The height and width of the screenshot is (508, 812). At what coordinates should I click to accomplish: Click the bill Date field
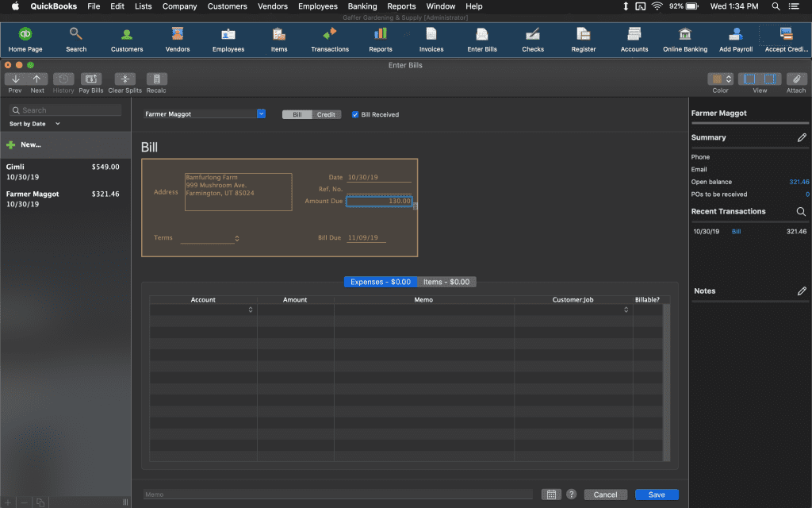pyautogui.click(x=379, y=177)
